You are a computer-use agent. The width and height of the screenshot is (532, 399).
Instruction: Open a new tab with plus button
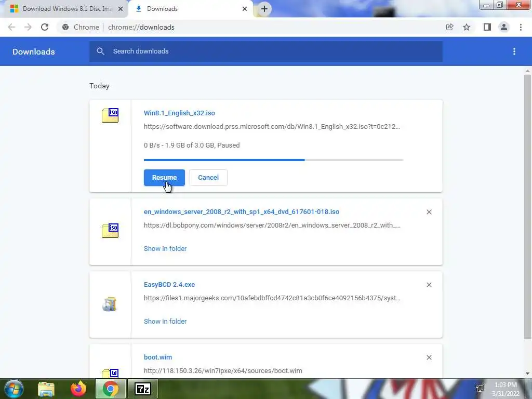pyautogui.click(x=264, y=9)
